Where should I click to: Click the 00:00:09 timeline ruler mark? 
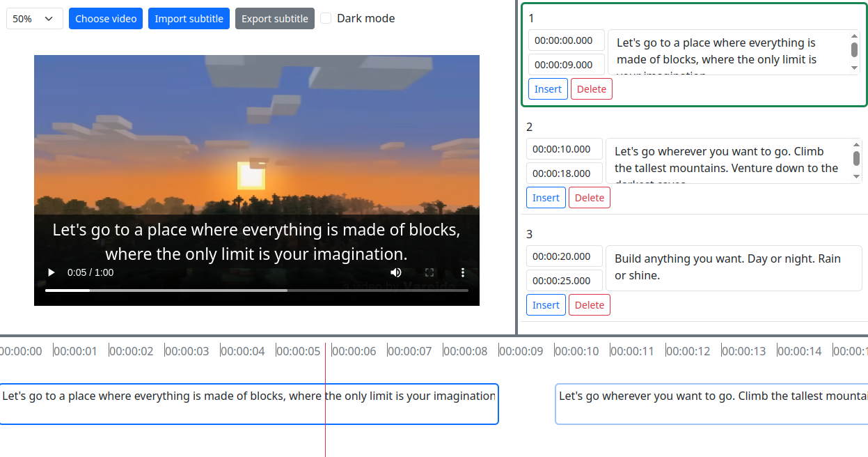(521, 351)
